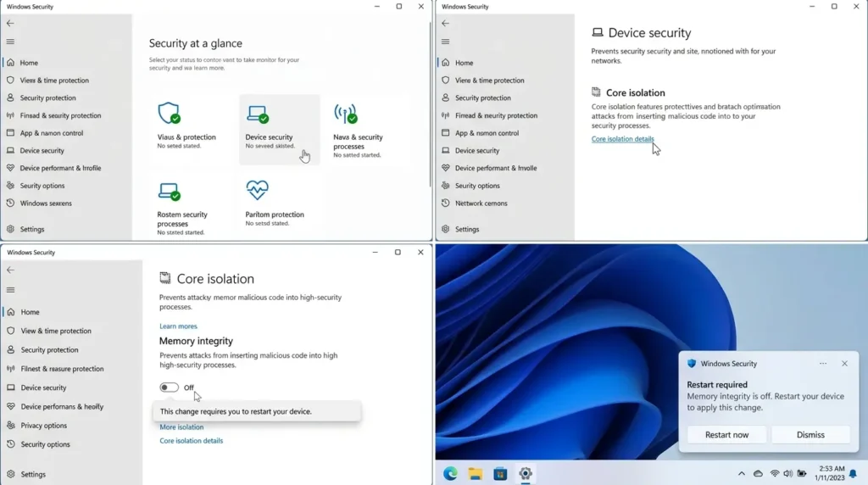
Task: Open Microsoft Store from taskbar
Action: [x=500, y=473]
